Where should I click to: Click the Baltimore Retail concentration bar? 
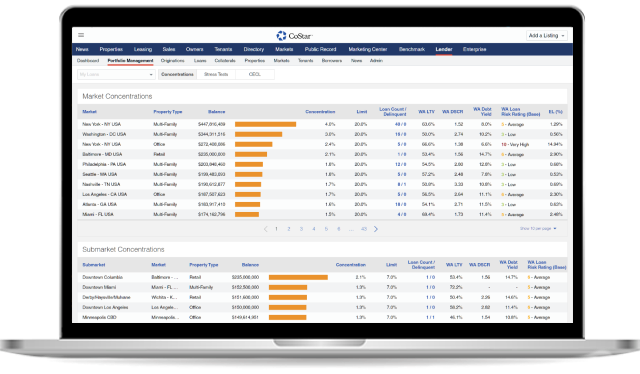[251, 154]
